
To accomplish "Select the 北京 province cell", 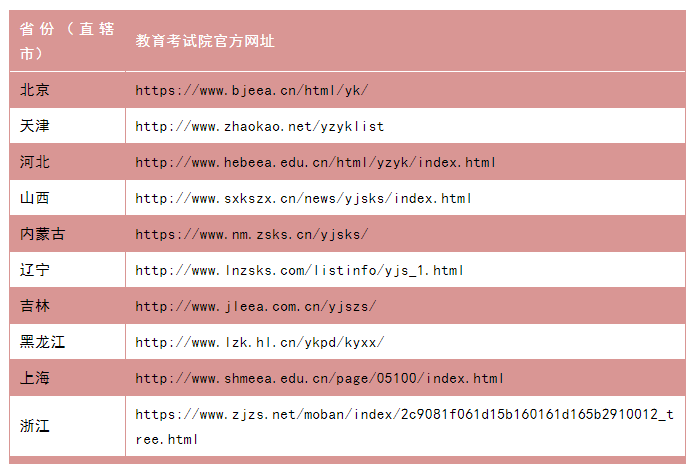I will [35, 90].
